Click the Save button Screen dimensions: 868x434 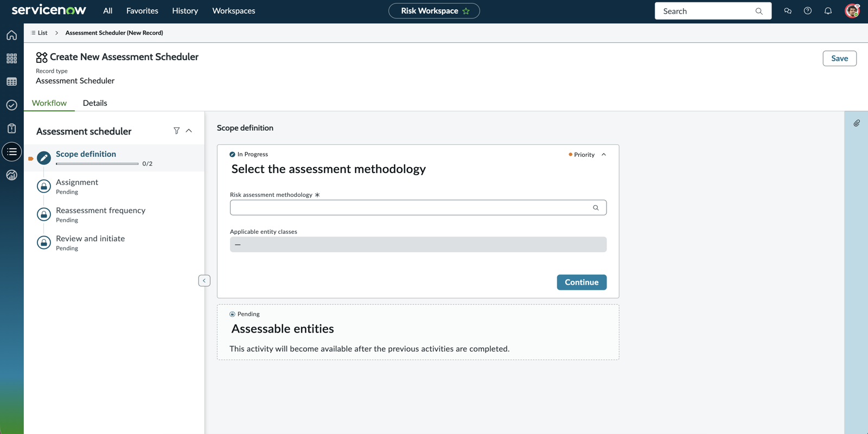(839, 59)
